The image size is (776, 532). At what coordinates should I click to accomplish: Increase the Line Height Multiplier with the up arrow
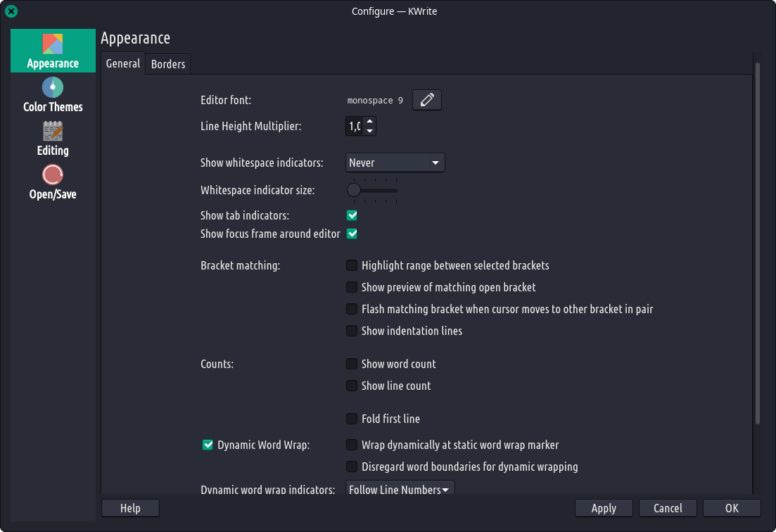370,122
